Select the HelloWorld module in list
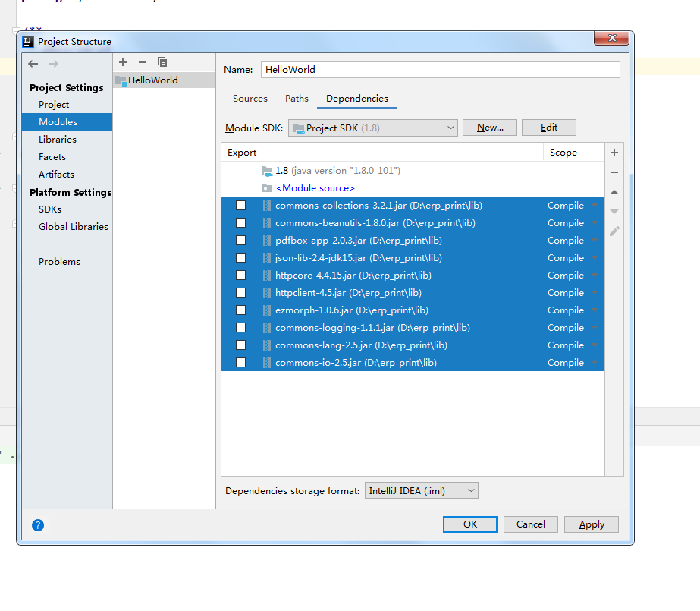 (165, 80)
